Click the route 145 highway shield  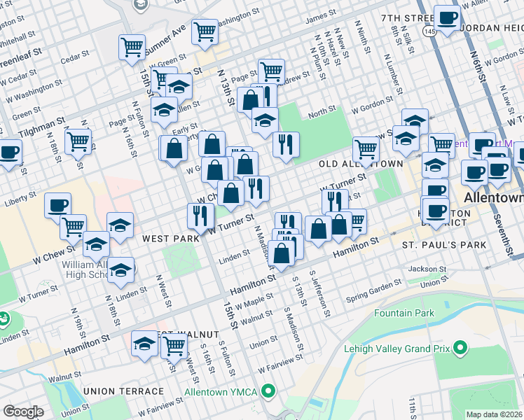tap(429, 31)
